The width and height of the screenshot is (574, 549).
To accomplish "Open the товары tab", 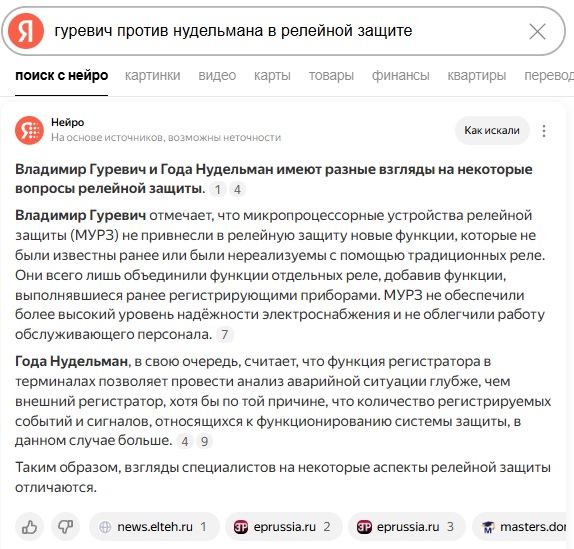I will tap(331, 75).
